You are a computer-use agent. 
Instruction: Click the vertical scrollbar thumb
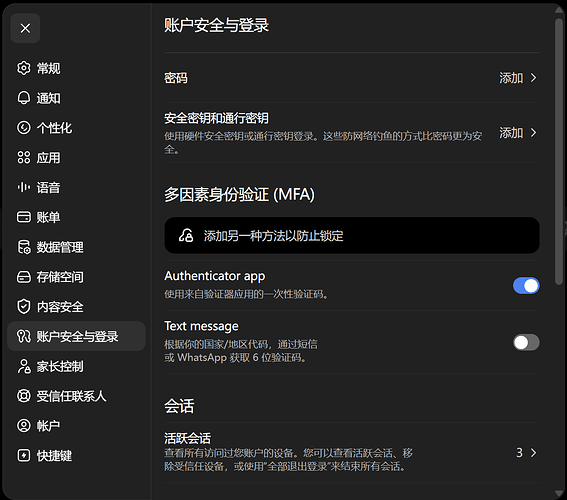[559, 151]
